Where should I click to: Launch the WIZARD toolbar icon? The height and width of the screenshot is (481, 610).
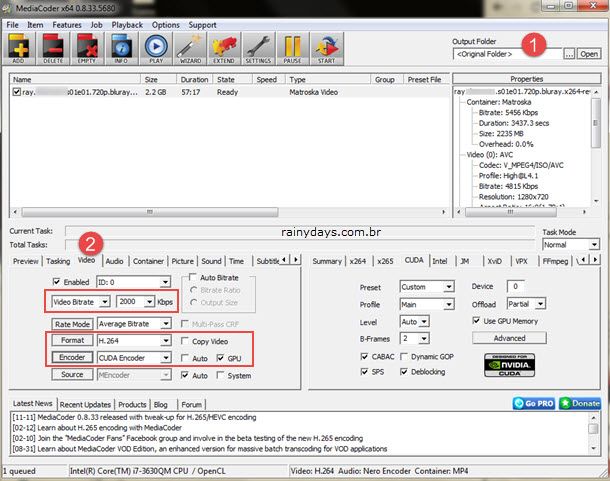coord(190,49)
